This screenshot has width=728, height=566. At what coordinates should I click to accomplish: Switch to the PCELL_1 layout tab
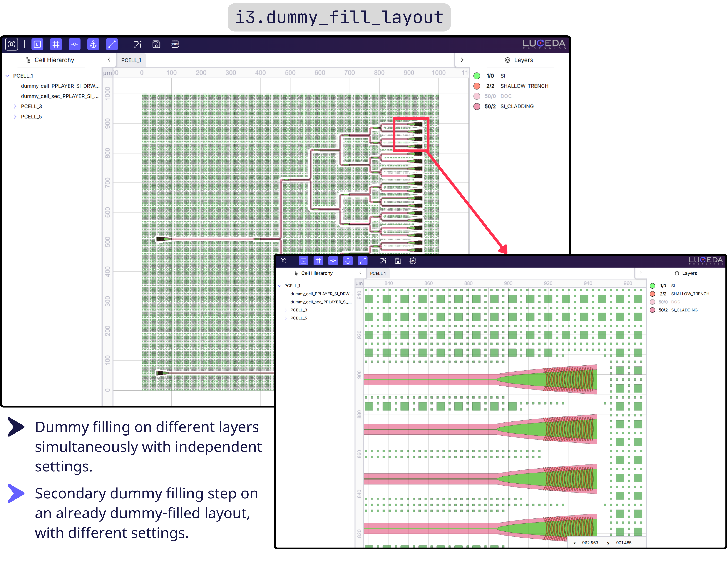[131, 60]
